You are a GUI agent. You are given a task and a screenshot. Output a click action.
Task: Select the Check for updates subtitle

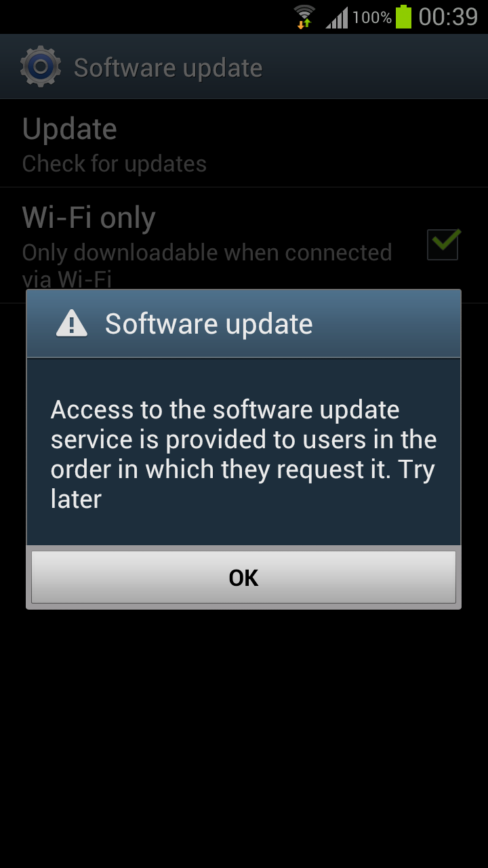click(x=114, y=164)
